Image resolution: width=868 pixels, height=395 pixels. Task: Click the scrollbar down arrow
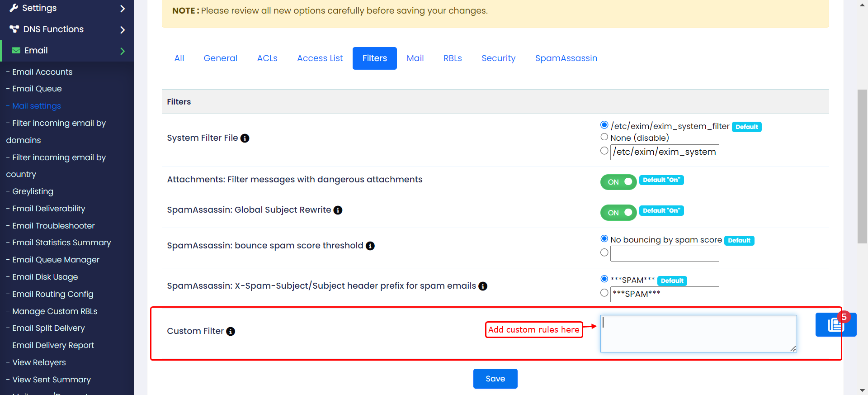point(862,390)
